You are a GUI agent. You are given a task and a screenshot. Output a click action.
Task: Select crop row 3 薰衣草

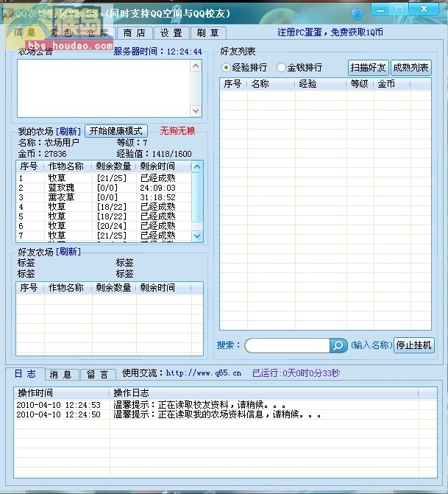(x=104, y=197)
